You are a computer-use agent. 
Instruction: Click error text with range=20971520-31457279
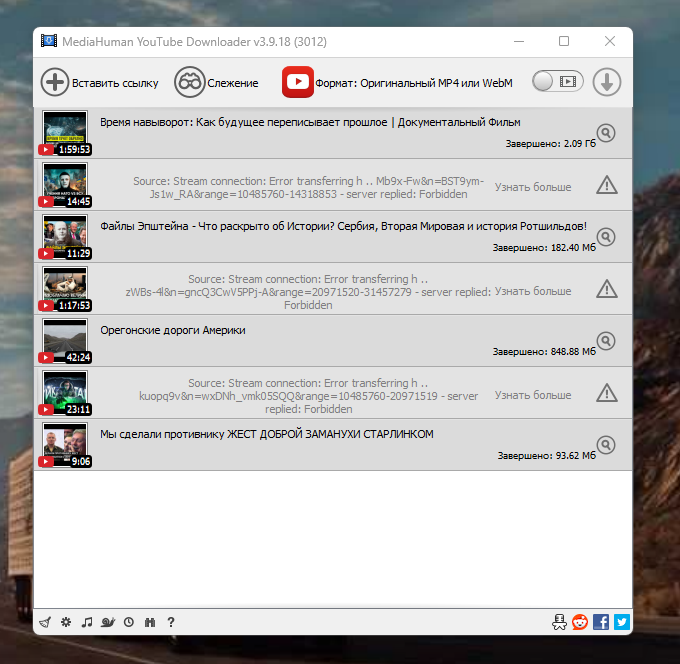pyautogui.click(x=308, y=292)
